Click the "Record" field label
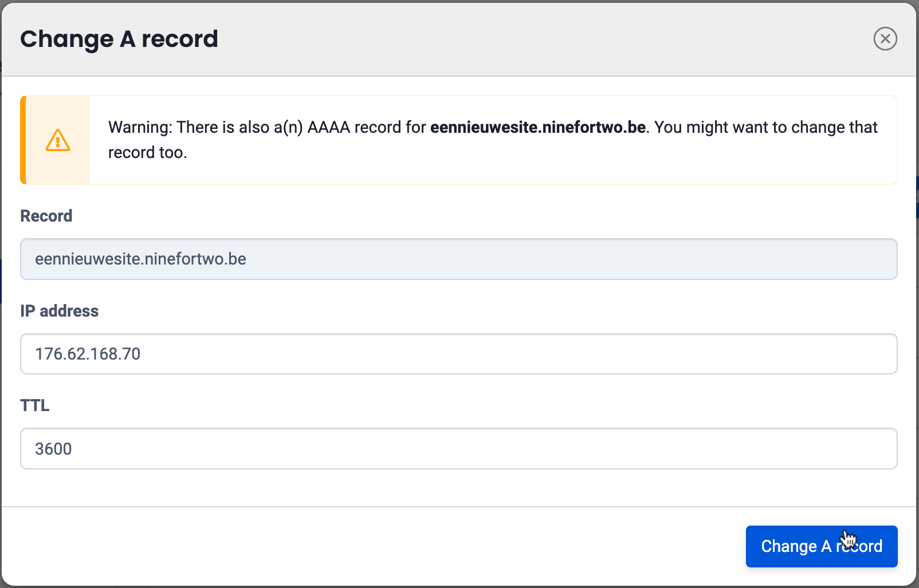This screenshot has height=588, width=919. (x=46, y=216)
